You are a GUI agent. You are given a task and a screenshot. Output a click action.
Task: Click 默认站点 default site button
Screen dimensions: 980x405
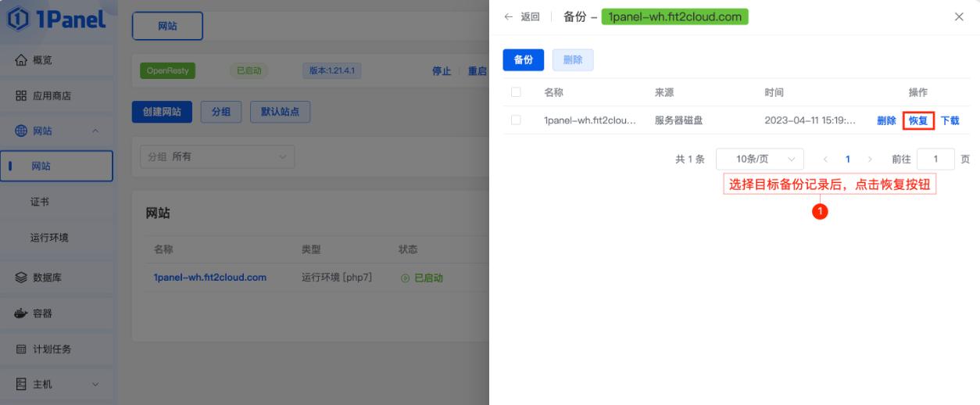point(280,112)
